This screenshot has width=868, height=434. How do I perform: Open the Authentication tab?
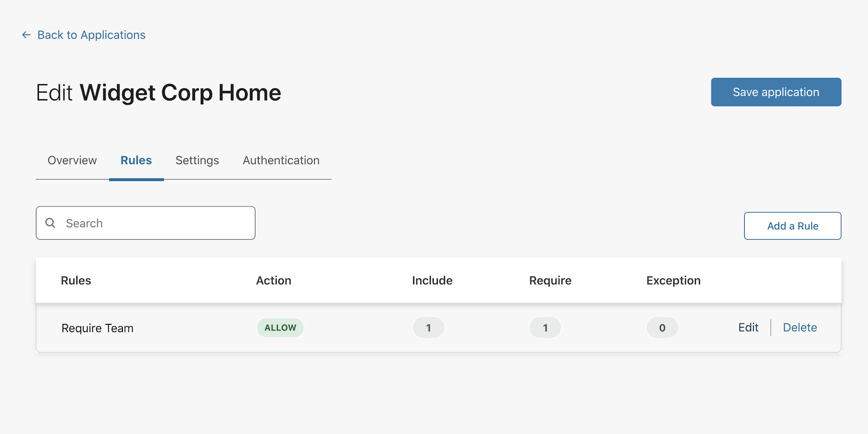pyautogui.click(x=281, y=160)
